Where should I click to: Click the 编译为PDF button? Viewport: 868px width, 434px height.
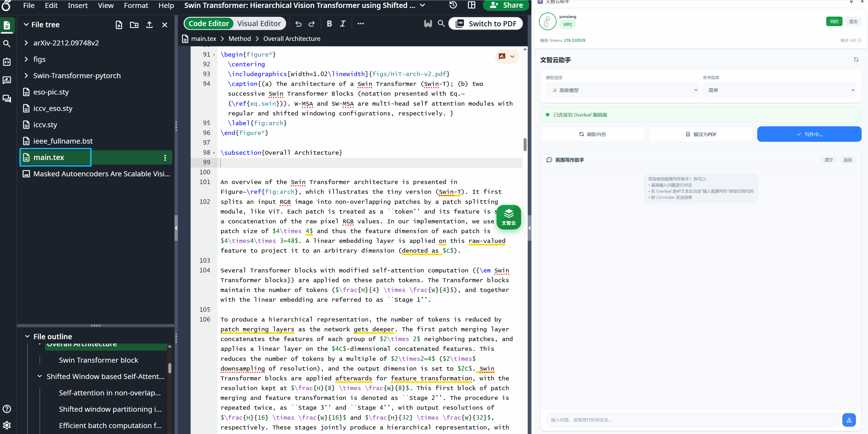pyautogui.click(x=701, y=134)
